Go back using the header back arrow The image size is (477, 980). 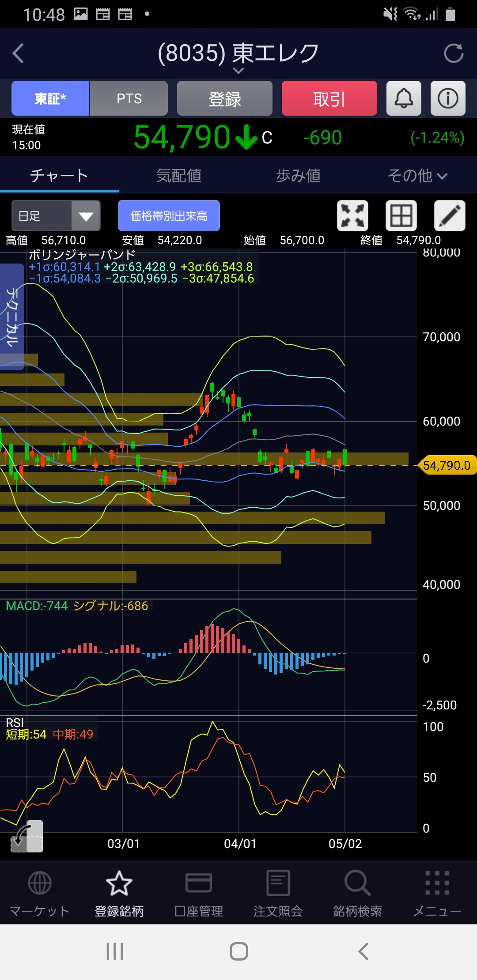(x=19, y=53)
